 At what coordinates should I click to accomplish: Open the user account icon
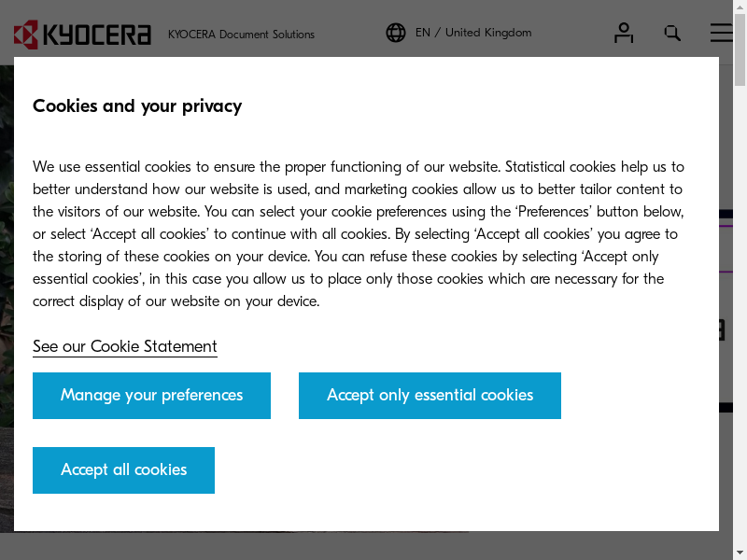(624, 33)
